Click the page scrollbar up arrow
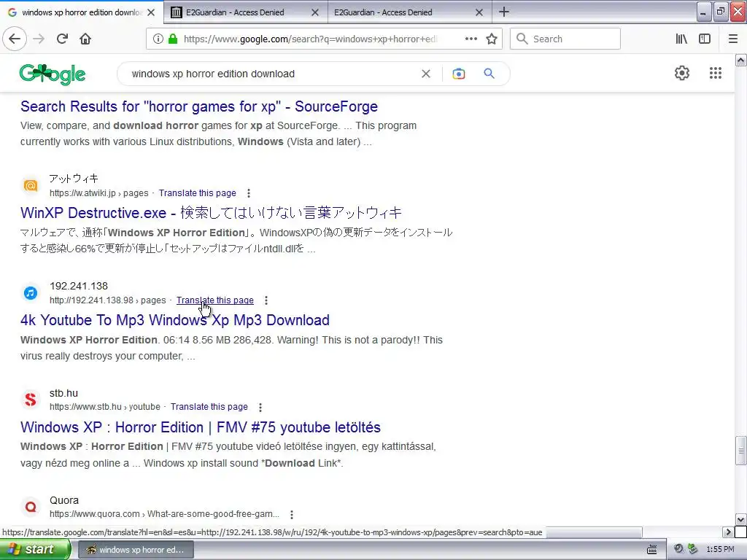The width and height of the screenshot is (747, 560). [740, 60]
